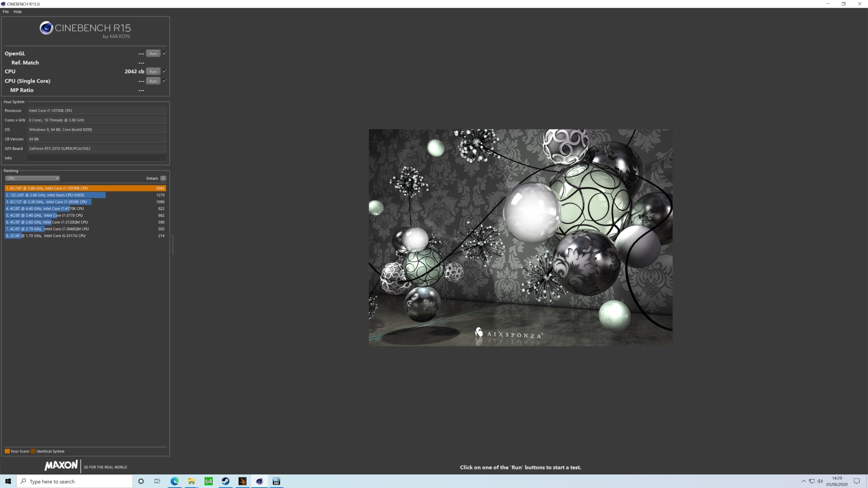Open the File menu
This screenshot has height=488, width=868.
click(x=6, y=11)
